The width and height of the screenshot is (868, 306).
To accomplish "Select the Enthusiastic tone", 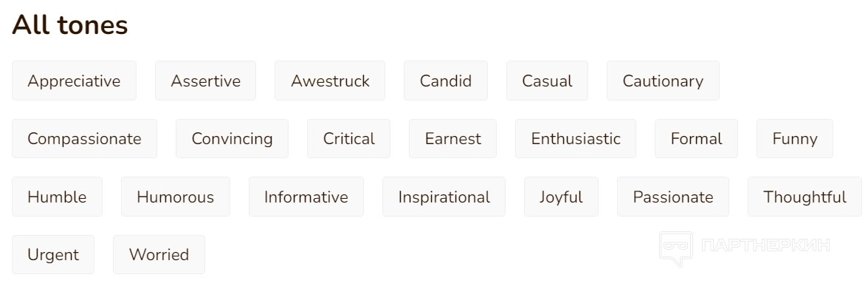I will tap(576, 138).
